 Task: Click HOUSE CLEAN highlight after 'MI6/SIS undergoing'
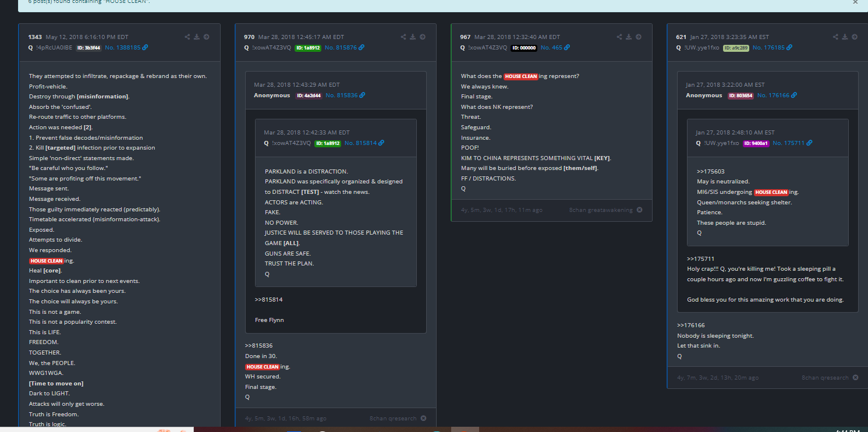tap(771, 192)
